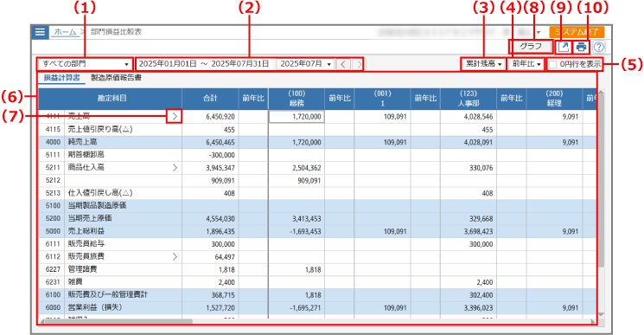The width and height of the screenshot is (644, 335).
Task: Select the 総務 cell 1,720,000 in 売上高 row
Action: 296,117
